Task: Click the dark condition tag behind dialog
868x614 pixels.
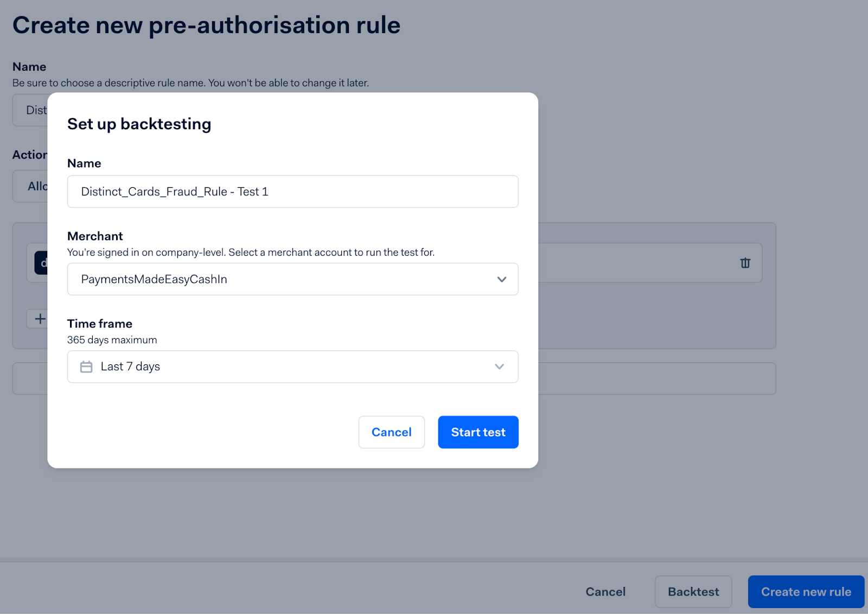Action: 41,263
